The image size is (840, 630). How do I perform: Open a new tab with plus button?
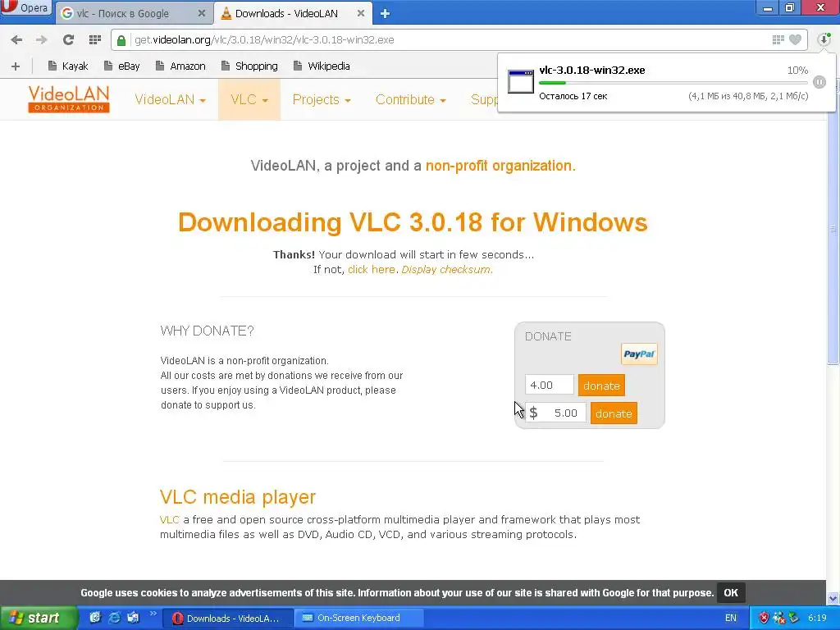point(385,14)
